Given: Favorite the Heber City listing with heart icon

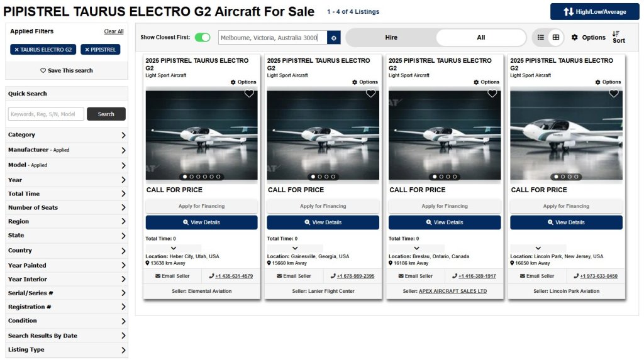Looking at the screenshot, I should [249, 94].
